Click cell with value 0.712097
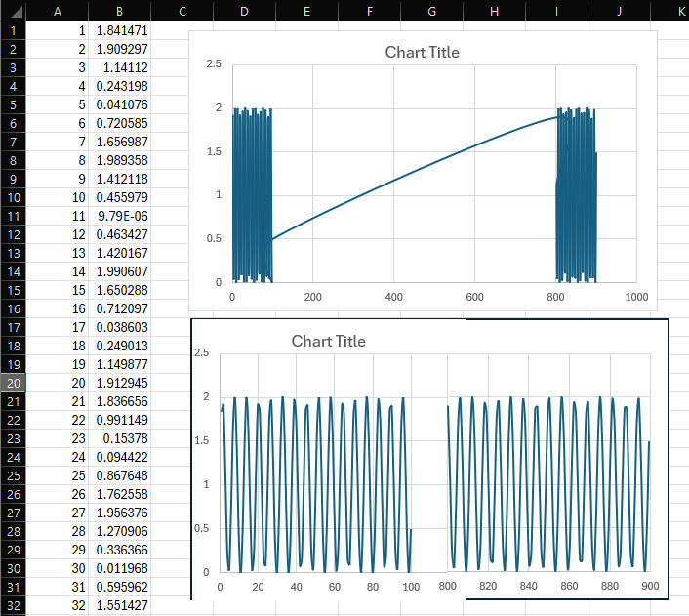The image size is (689, 616). coord(119,308)
